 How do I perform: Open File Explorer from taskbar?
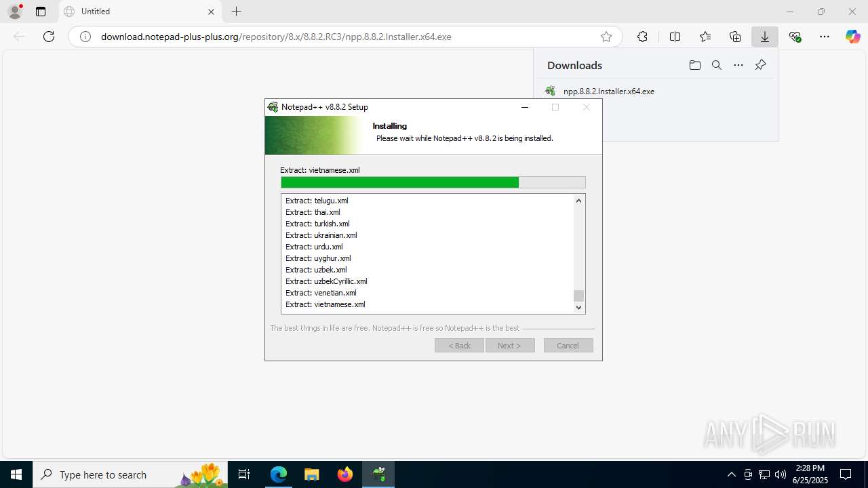click(x=311, y=474)
